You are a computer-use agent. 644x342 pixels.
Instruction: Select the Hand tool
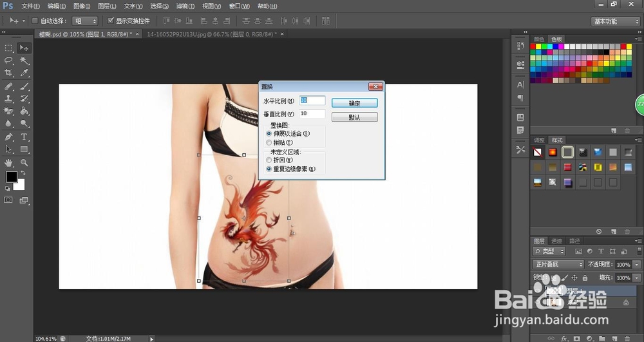tap(8, 162)
